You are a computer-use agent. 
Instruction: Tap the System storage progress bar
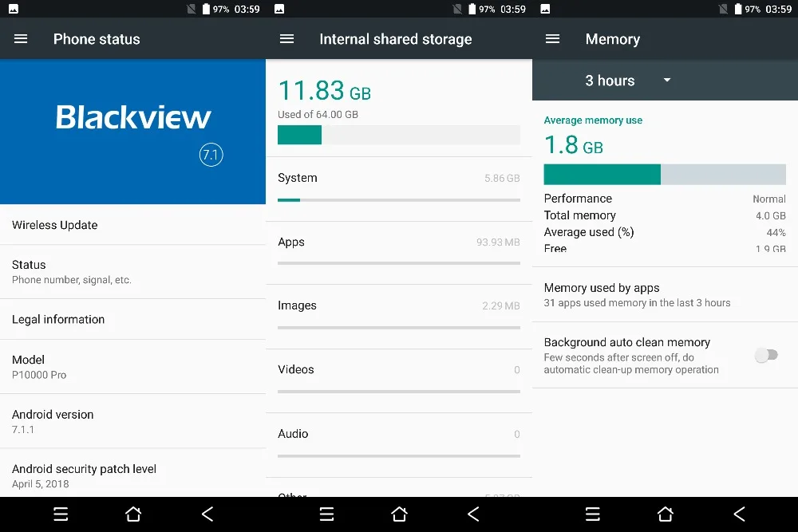[399, 200]
